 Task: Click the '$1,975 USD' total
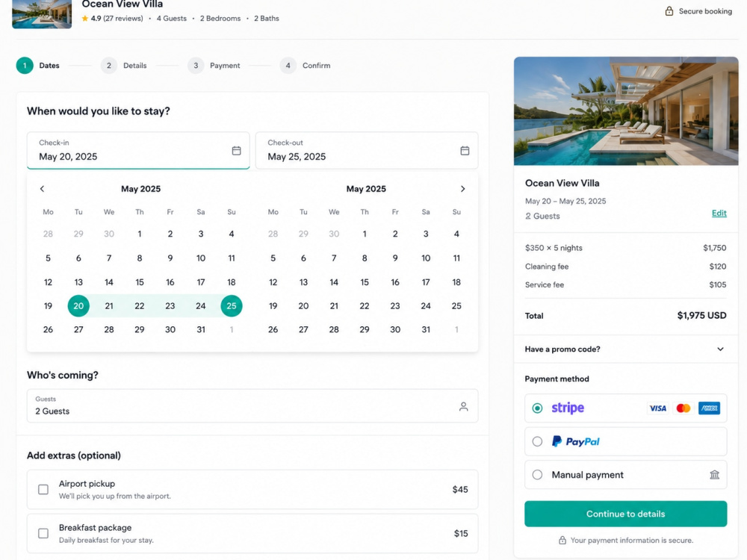click(701, 315)
